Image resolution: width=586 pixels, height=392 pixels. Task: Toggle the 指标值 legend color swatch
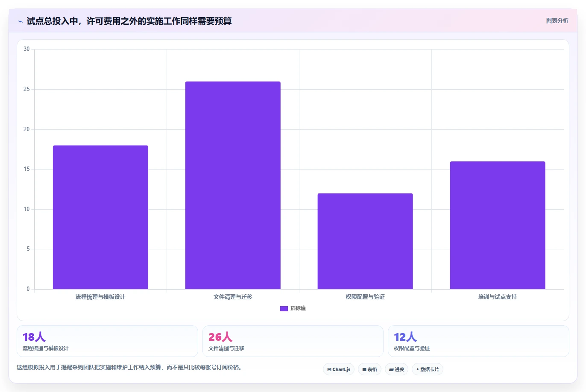tap(284, 309)
